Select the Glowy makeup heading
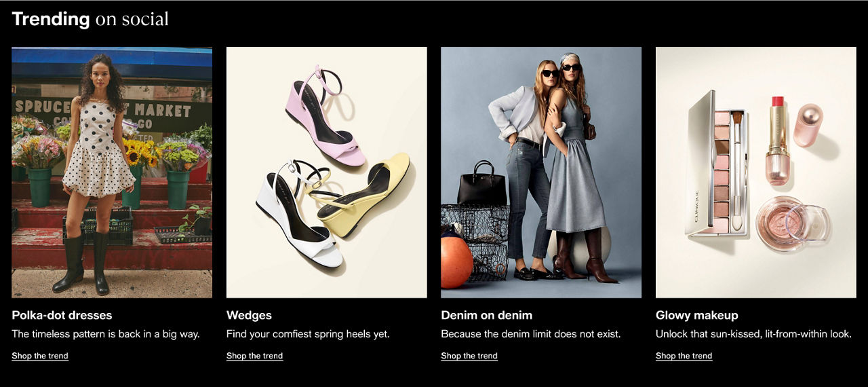This screenshot has height=387, width=868. [697, 315]
